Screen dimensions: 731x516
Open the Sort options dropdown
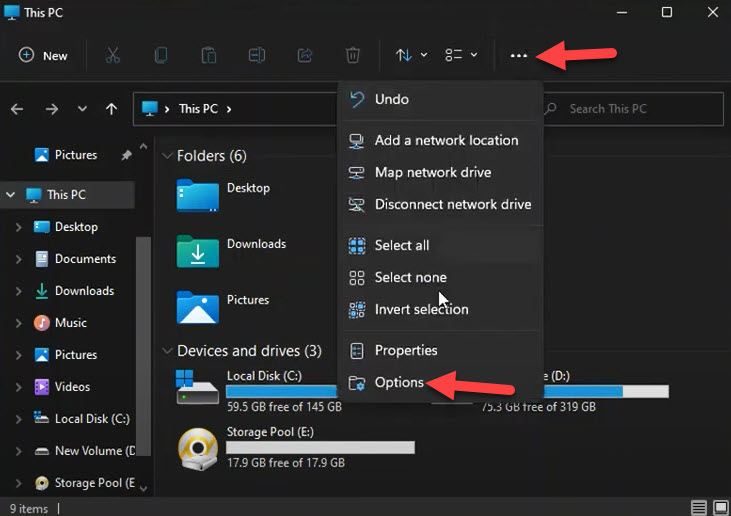pyautogui.click(x=411, y=55)
